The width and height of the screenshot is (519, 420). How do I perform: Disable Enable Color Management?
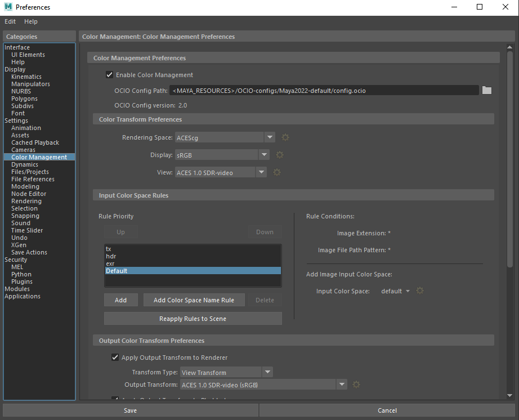point(109,74)
